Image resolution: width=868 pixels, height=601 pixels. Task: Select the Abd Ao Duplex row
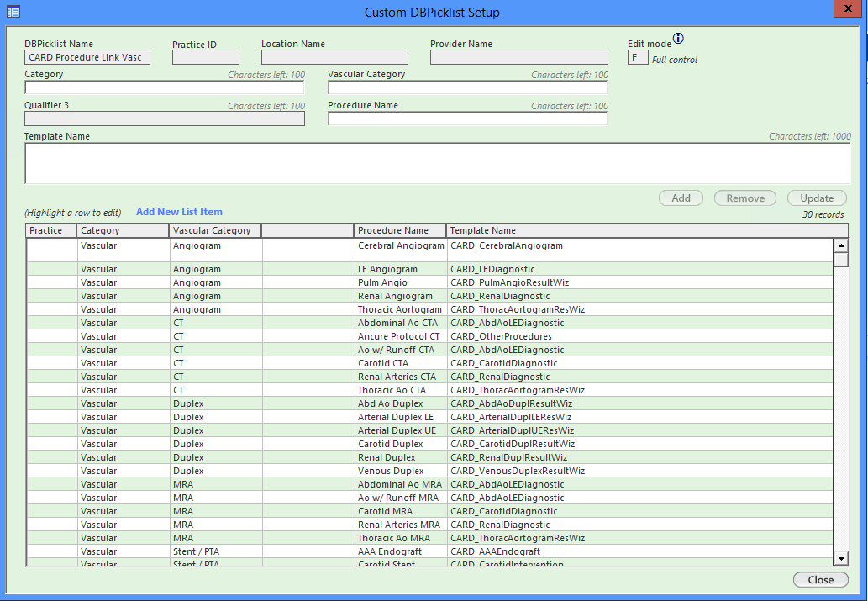[429, 403]
